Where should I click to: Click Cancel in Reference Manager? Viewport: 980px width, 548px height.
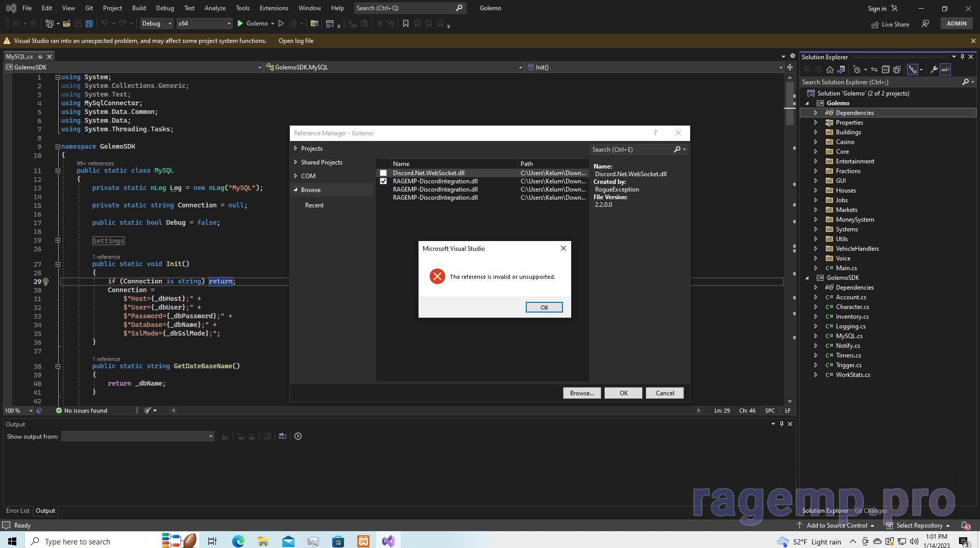(665, 393)
